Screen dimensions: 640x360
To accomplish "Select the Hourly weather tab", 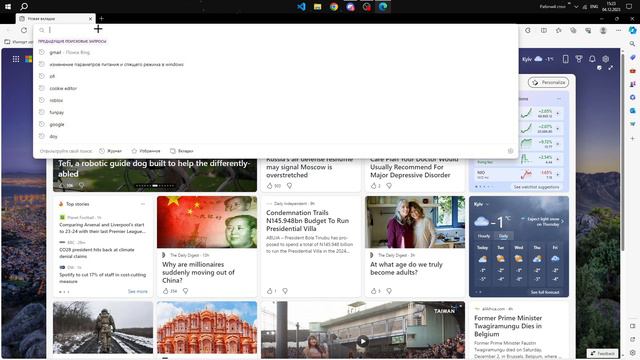I will (484, 236).
